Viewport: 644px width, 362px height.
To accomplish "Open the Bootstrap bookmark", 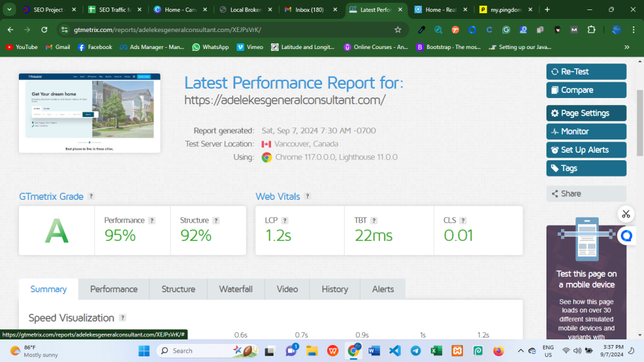I will coord(448,47).
